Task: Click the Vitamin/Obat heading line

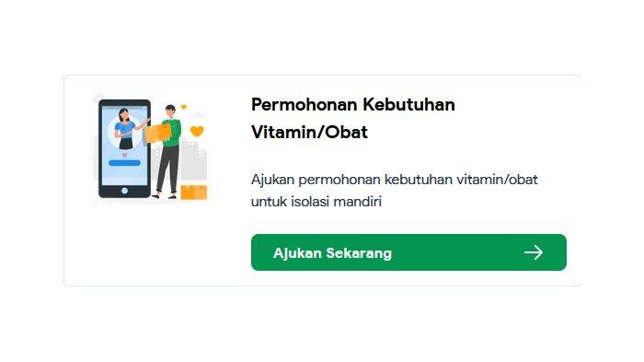Action: pos(309,132)
